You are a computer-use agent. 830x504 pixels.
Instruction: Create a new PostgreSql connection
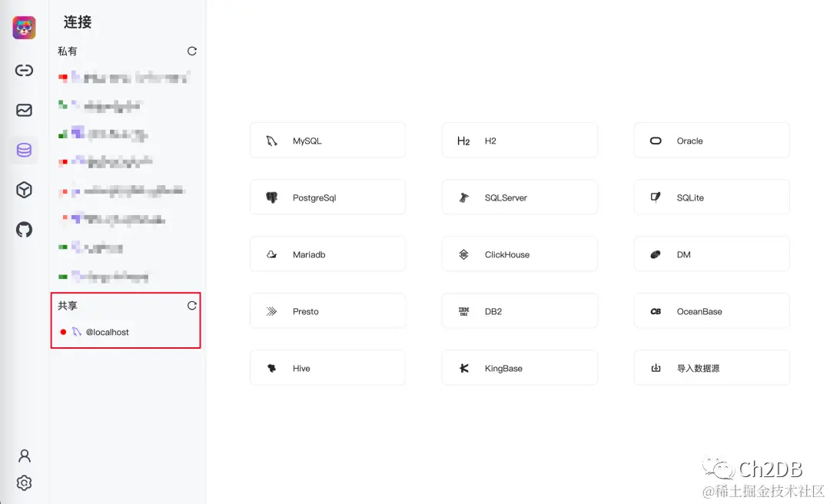pos(327,197)
